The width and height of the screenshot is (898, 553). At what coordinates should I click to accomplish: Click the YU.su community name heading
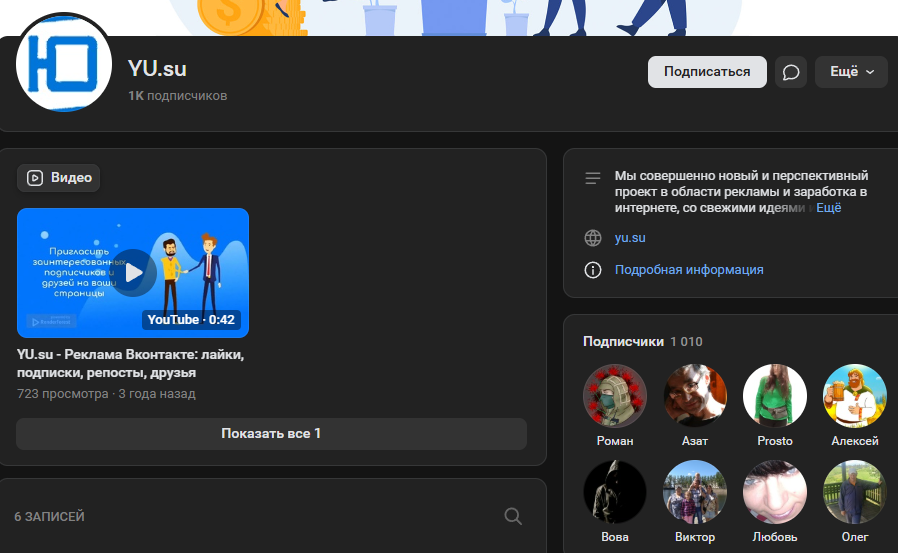coord(157,69)
